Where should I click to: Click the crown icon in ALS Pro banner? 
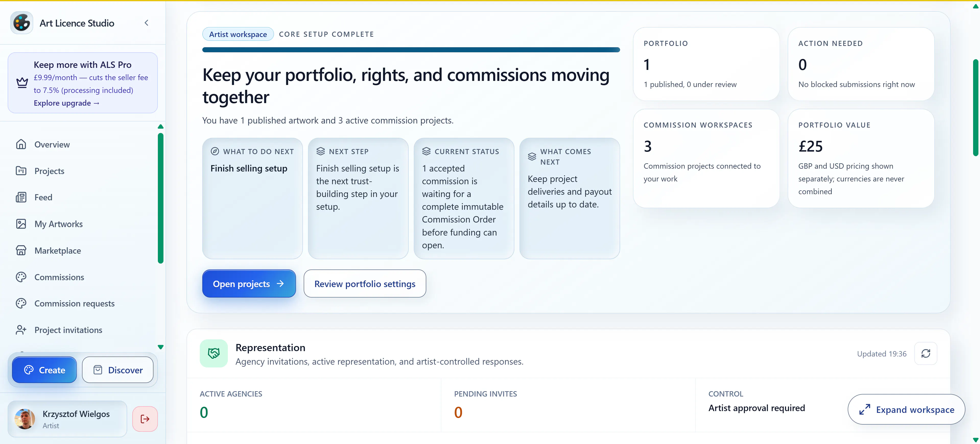pos(22,82)
